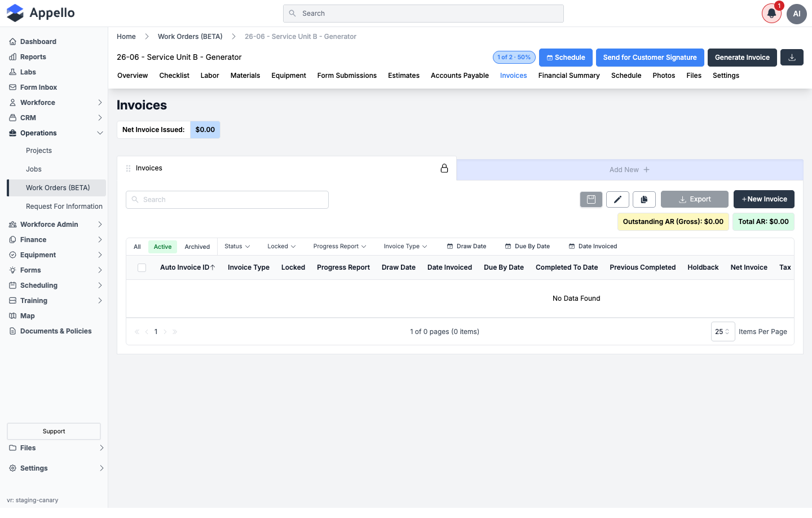The image size is (812, 518).
Task: Click the save view icon button
Action: (x=591, y=199)
